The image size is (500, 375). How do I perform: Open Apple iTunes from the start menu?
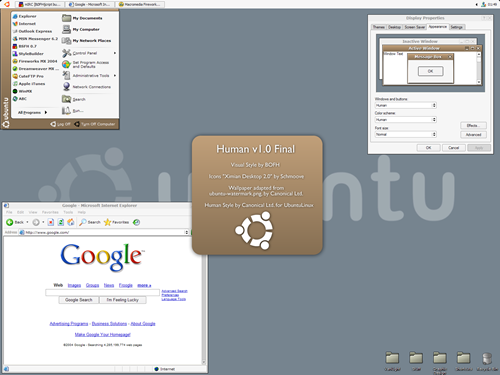click(x=29, y=84)
